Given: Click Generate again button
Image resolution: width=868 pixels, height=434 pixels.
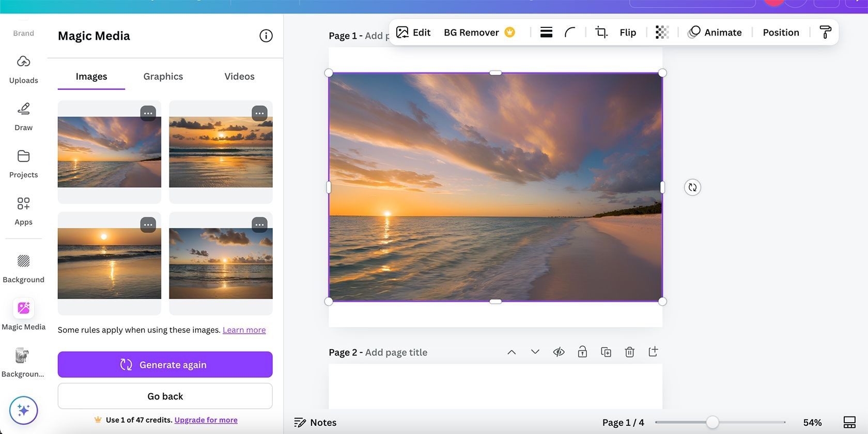Looking at the screenshot, I should tap(165, 365).
